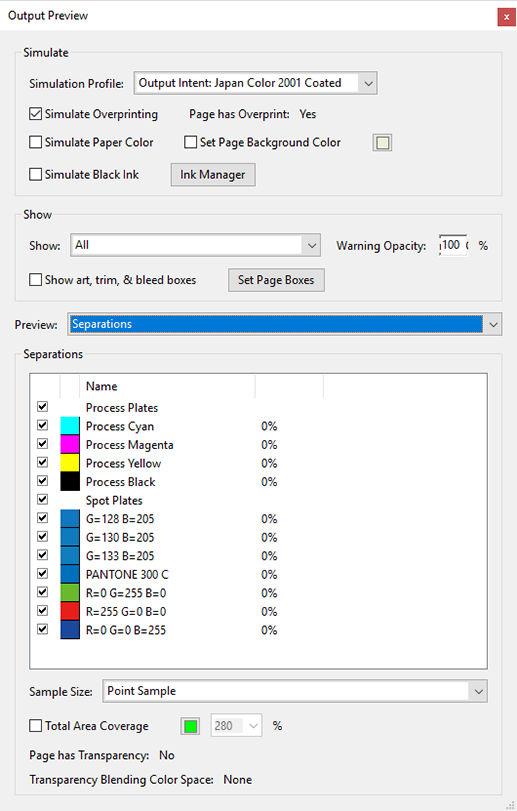Click the 0% value of Process Cyan

point(269,426)
